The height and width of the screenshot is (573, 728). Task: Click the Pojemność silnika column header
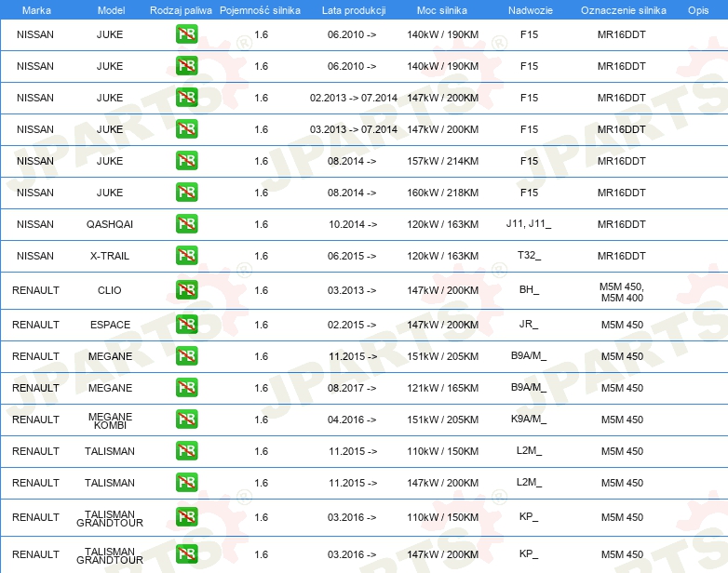(x=260, y=10)
